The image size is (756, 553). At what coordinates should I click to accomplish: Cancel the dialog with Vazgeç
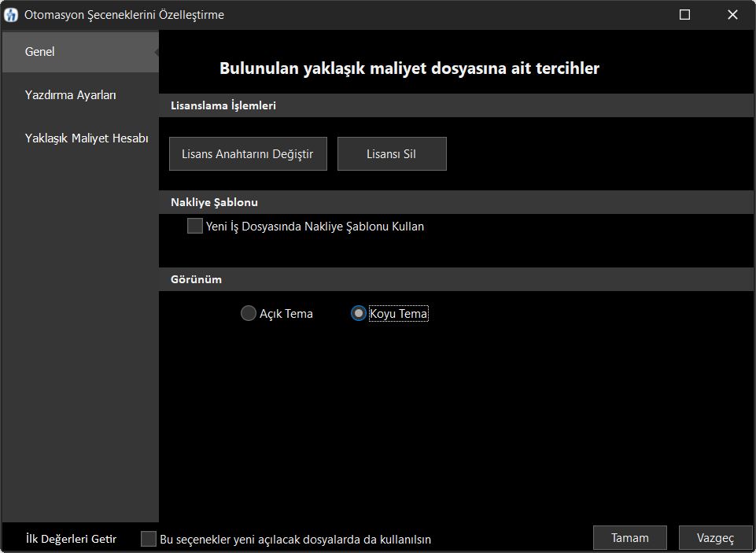pyautogui.click(x=716, y=537)
